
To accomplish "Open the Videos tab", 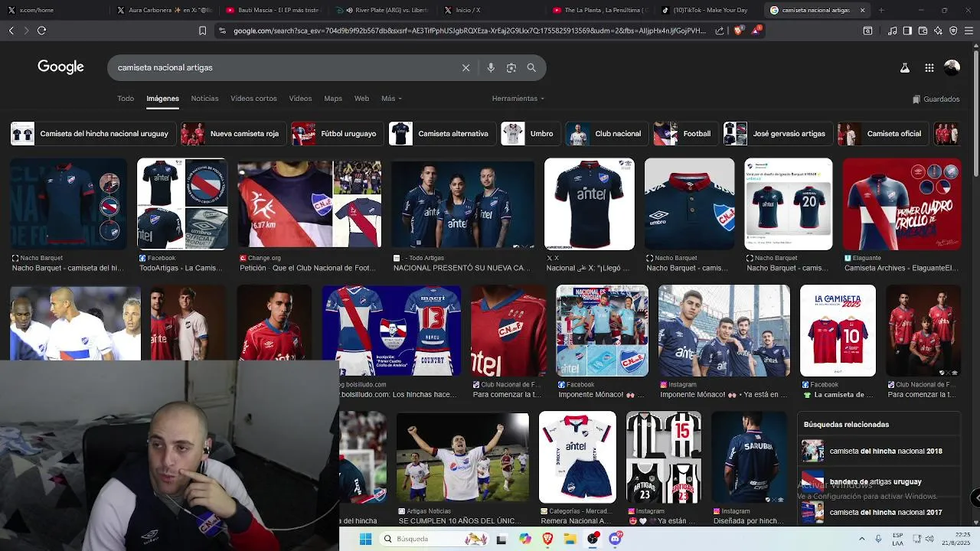I will [300, 99].
